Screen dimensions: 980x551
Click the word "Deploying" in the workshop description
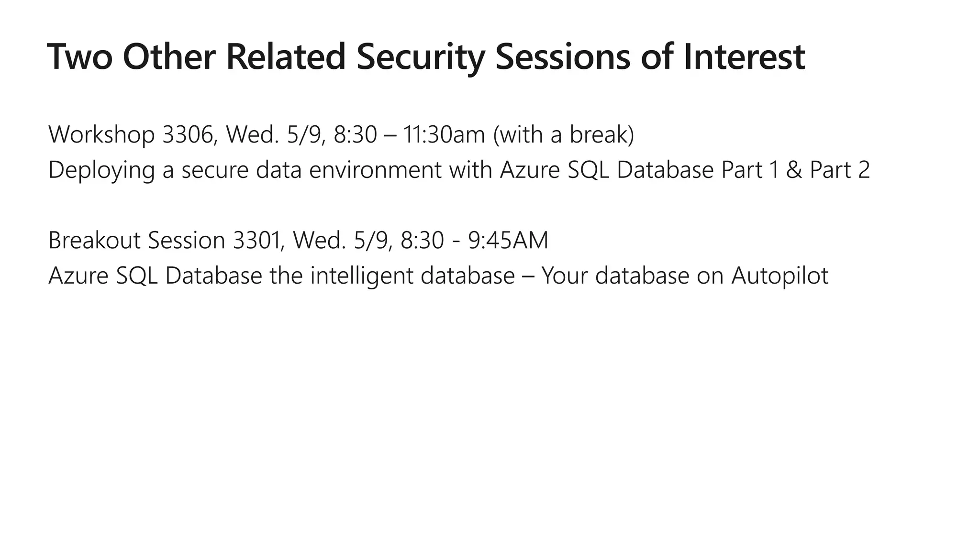click(101, 170)
